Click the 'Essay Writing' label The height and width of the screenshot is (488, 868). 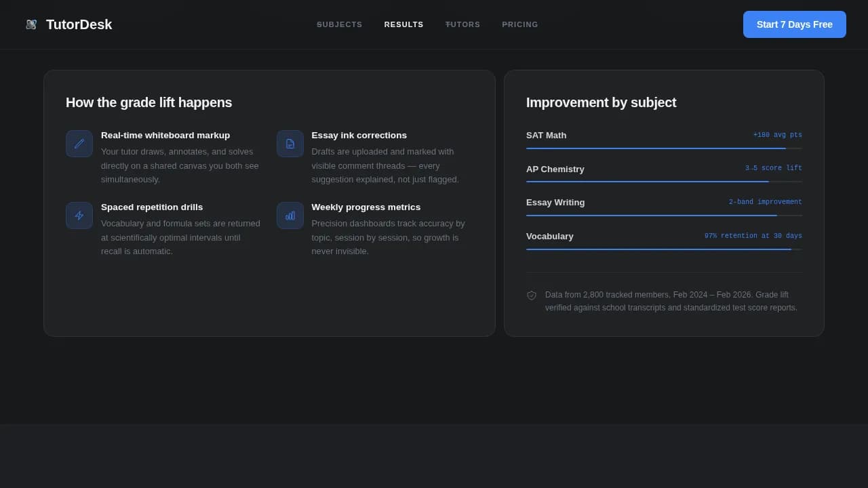(555, 203)
